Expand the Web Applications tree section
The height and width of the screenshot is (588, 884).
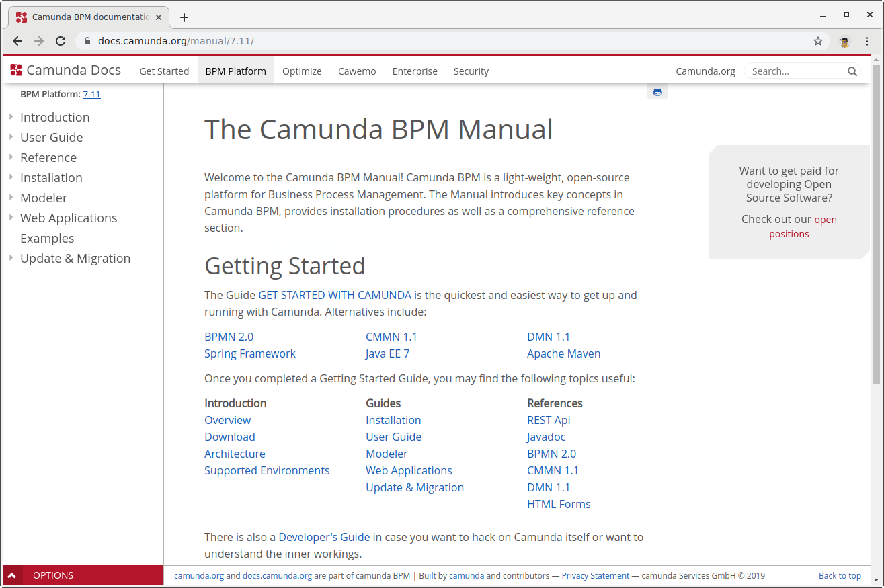click(x=11, y=218)
